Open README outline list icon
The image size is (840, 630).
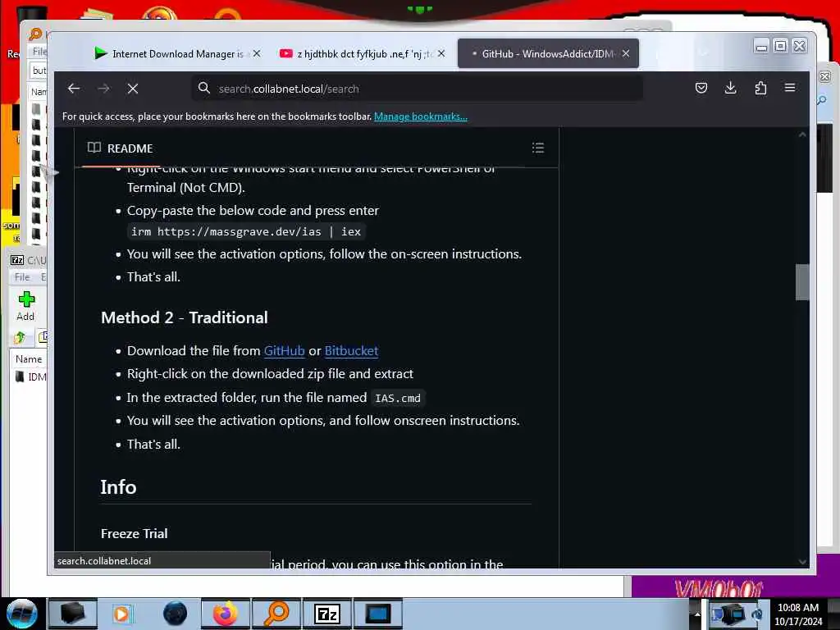pyautogui.click(x=538, y=148)
